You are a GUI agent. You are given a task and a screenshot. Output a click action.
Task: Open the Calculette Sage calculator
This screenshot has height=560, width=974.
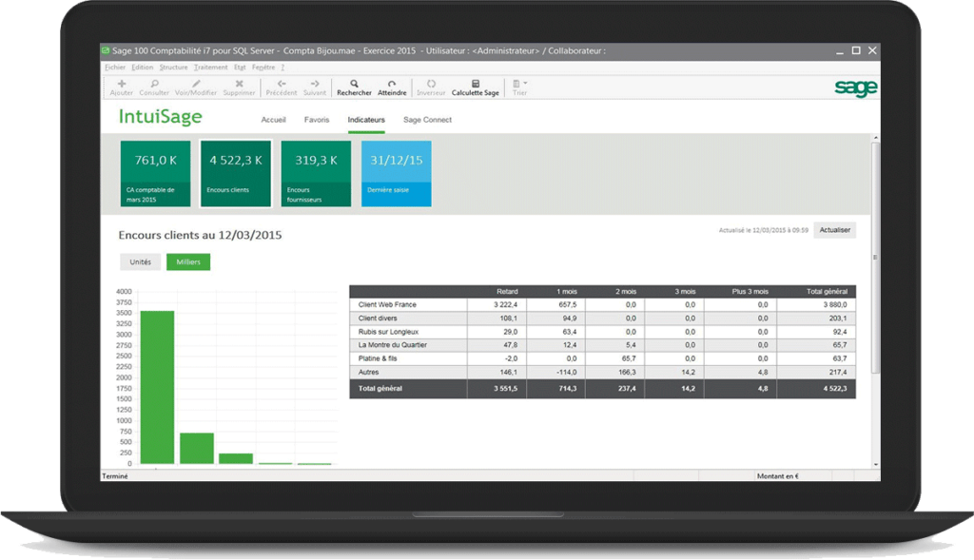[x=476, y=86]
